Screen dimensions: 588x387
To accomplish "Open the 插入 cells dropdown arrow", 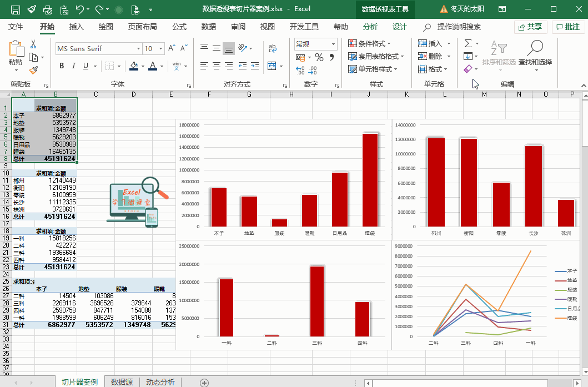I will coord(449,43).
